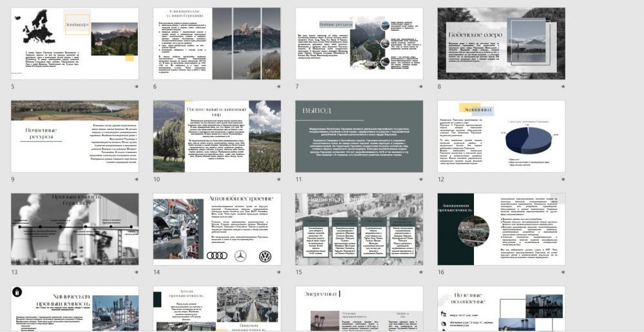Click the transition star icon under slide 7
This screenshot has width=644, height=332.
[x=421, y=86]
